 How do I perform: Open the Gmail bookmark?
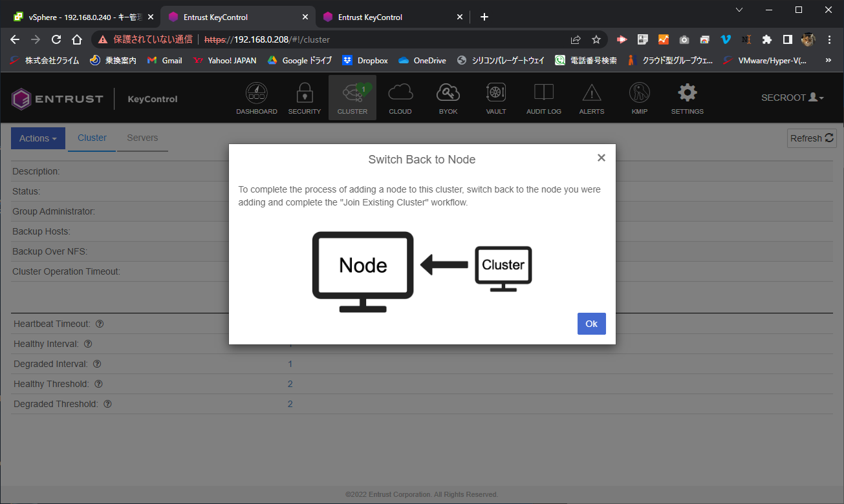(x=165, y=60)
